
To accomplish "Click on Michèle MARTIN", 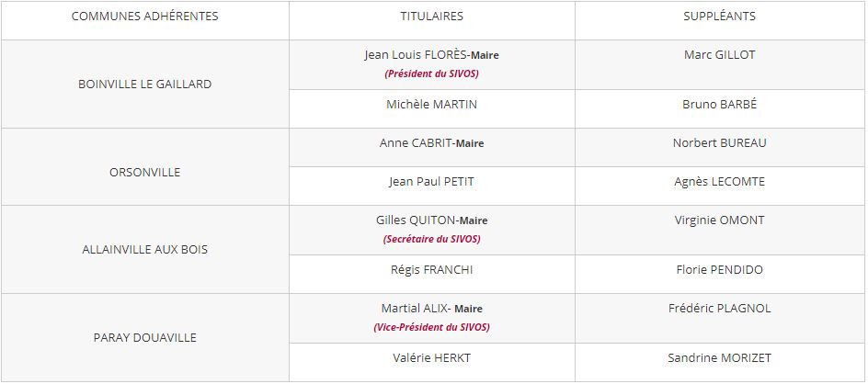I will click(x=431, y=105).
